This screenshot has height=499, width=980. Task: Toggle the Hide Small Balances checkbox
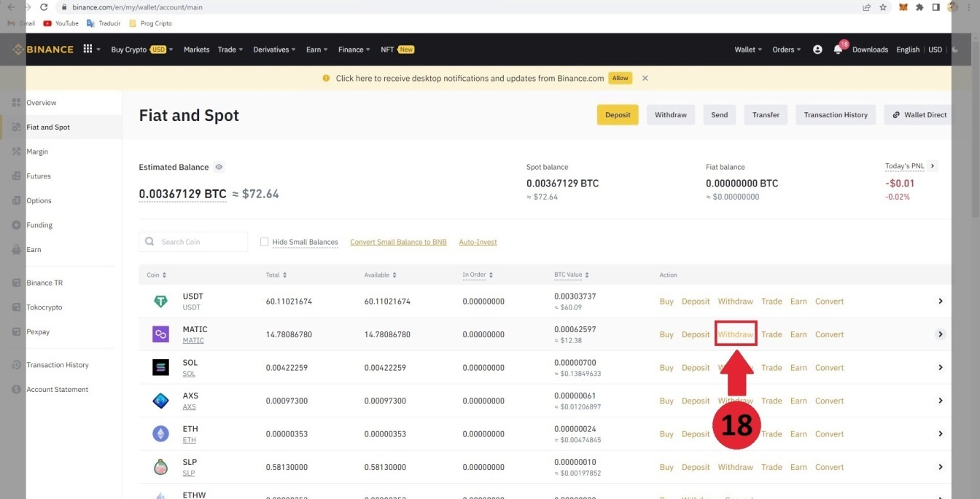(265, 242)
